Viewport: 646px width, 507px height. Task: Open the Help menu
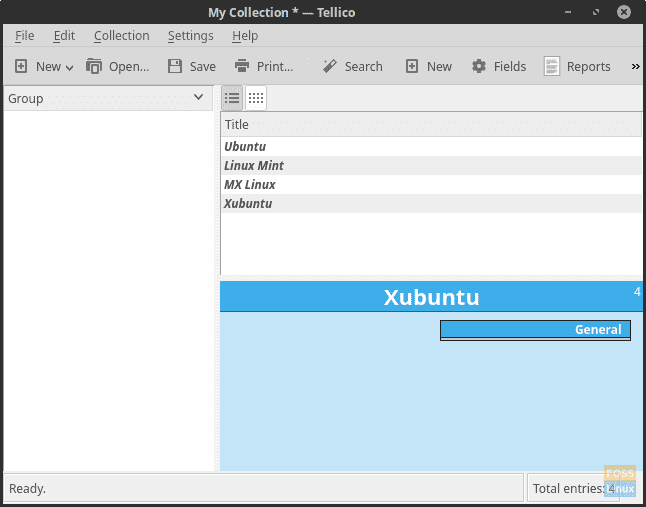click(x=245, y=36)
